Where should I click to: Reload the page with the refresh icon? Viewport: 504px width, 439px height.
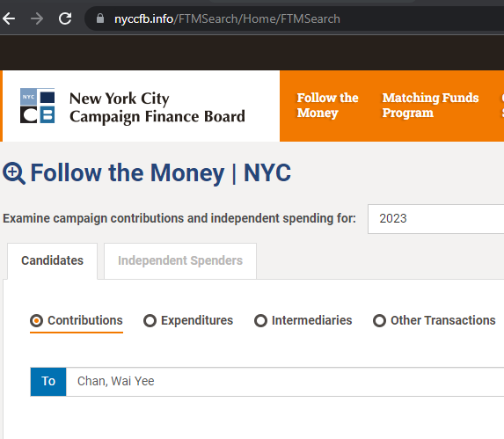point(65,18)
